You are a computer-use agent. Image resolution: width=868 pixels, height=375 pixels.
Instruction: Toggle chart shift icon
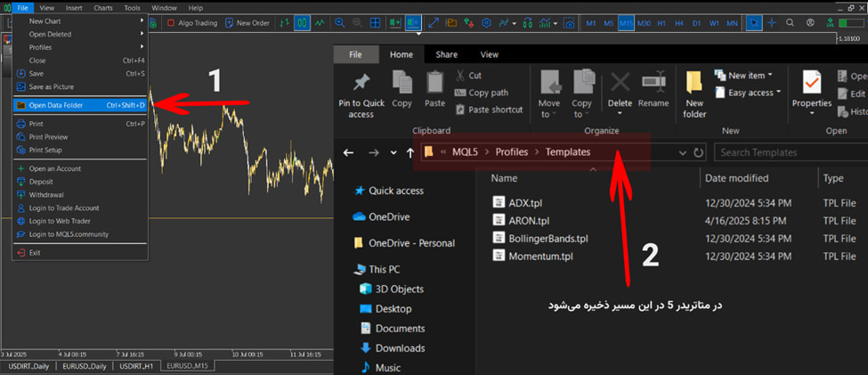pyautogui.click(x=413, y=23)
